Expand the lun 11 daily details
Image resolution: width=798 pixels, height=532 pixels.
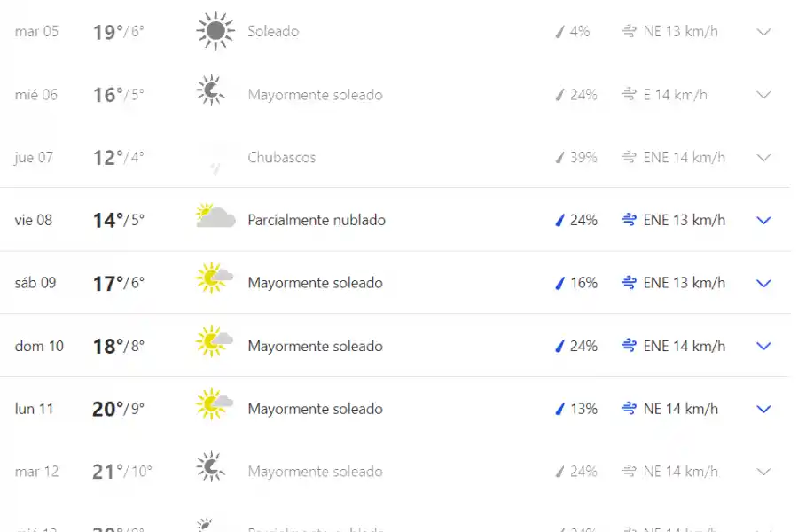[x=763, y=409]
